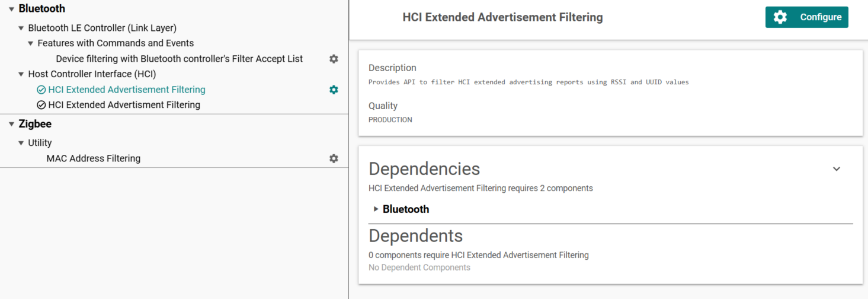Click the Quality label
The height and width of the screenshot is (299, 868).
383,106
